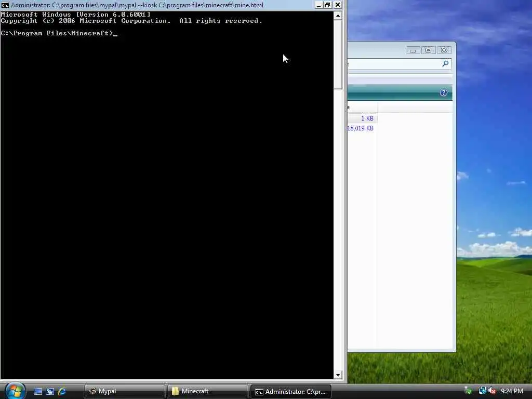Viewport: 532px width, 399px height.
Task: Minimize the Explorer window behind
Action: coord(413,50)
